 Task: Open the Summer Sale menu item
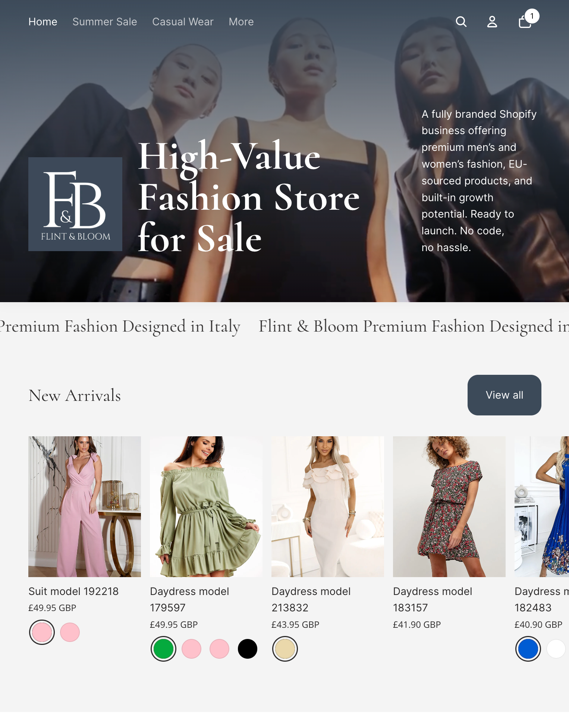tap(105, 22)
